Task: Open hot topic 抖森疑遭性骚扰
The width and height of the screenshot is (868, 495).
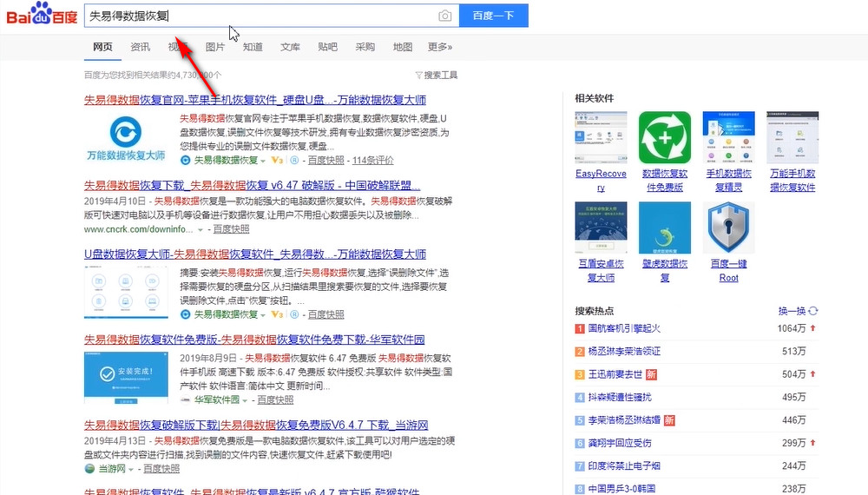Action: click(x=620, y=397)
